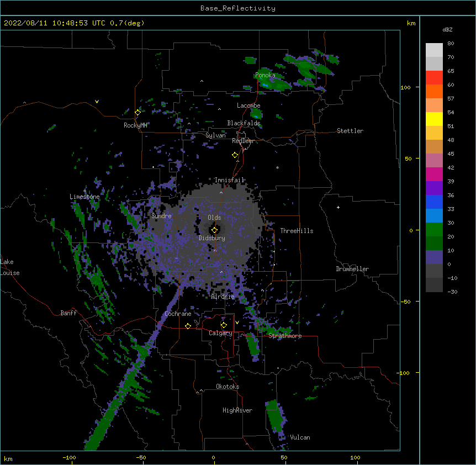Select the legend value 42
The width and height of the screenshot is (476, 465).
click(451, 167)
